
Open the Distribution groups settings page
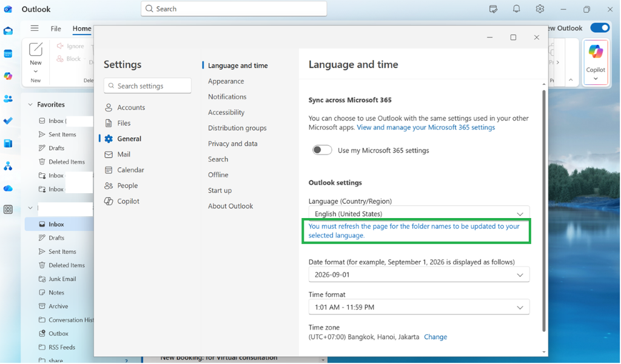(x=237, y=128)
